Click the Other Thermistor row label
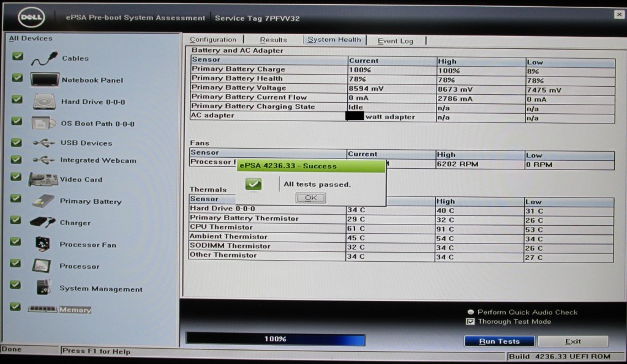 click(223, 255)
